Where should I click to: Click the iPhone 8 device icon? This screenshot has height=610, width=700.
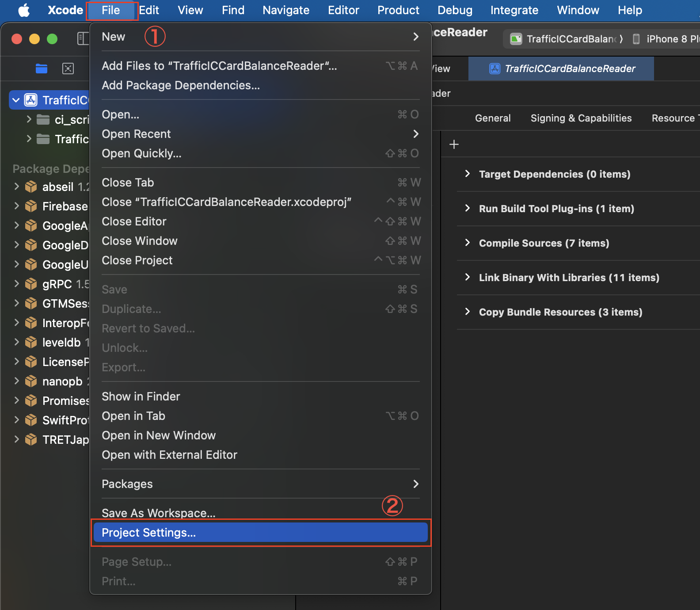(x=636, y=39)
